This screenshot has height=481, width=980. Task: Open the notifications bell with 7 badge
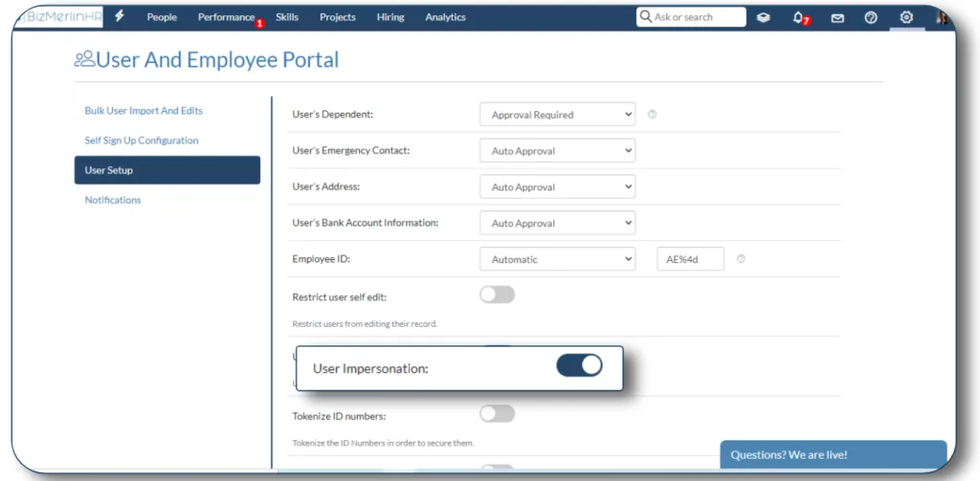(x=800, y=18)
